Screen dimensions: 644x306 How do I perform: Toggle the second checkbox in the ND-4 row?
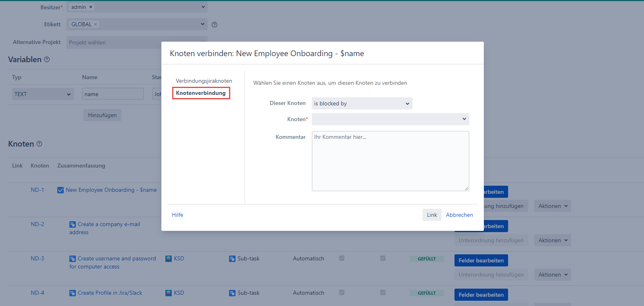point(383,293)
